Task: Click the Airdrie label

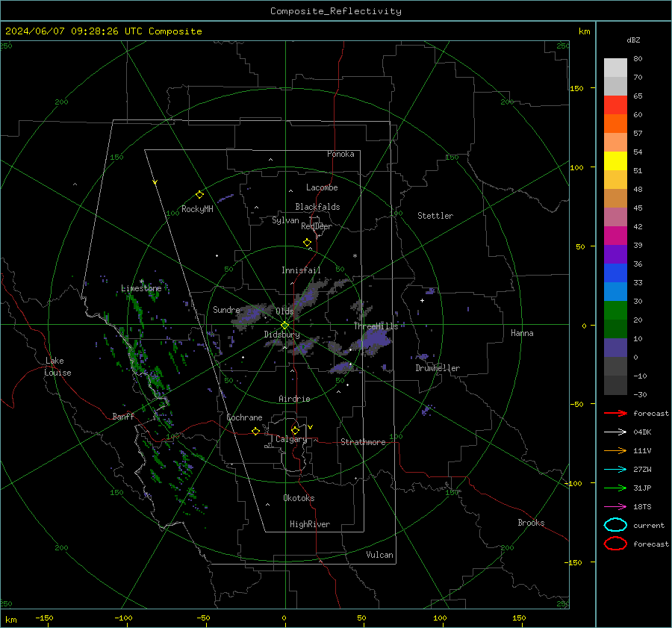Action: point(294,399)
